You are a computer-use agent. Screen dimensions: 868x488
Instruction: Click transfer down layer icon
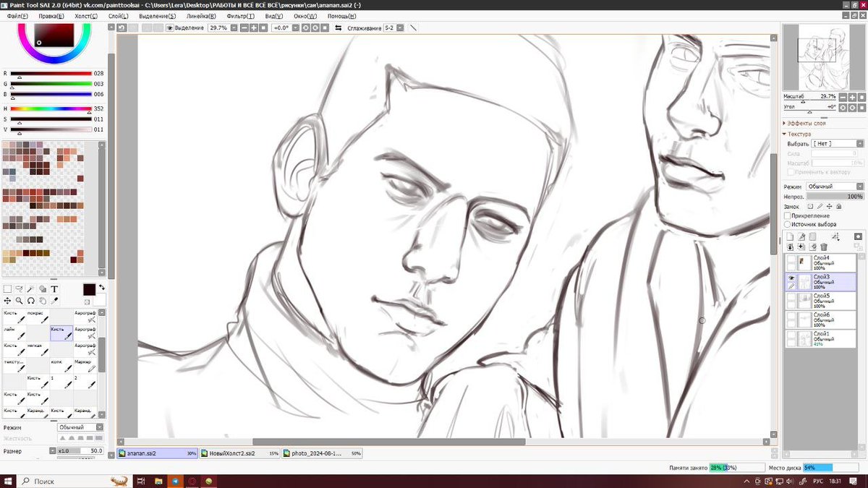(790, 247)
